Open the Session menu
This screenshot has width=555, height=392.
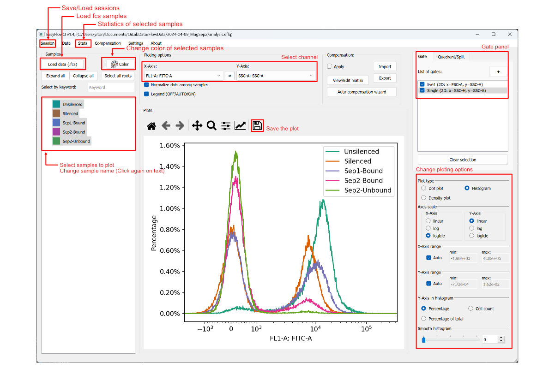click(x=47, y=43)
